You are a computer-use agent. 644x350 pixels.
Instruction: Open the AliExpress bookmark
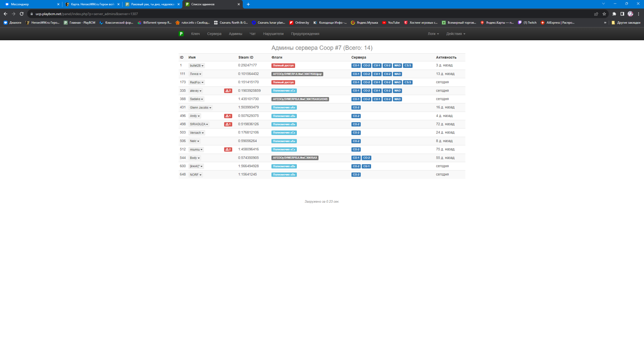558,23
